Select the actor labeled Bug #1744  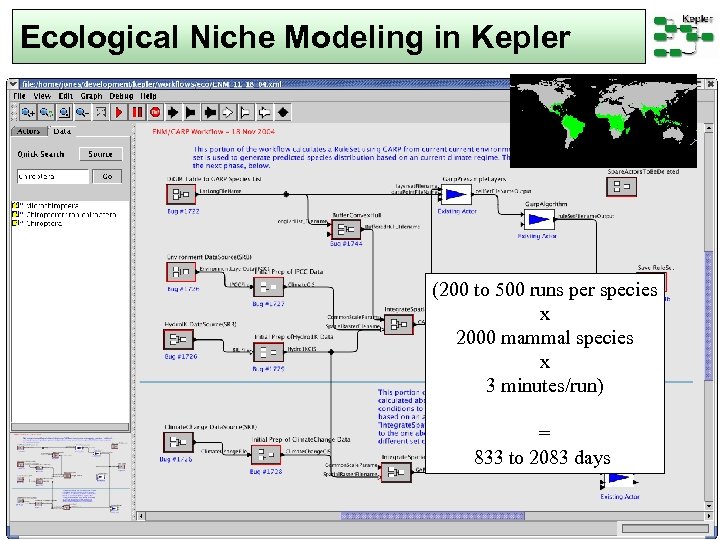[x=346, y=229]
